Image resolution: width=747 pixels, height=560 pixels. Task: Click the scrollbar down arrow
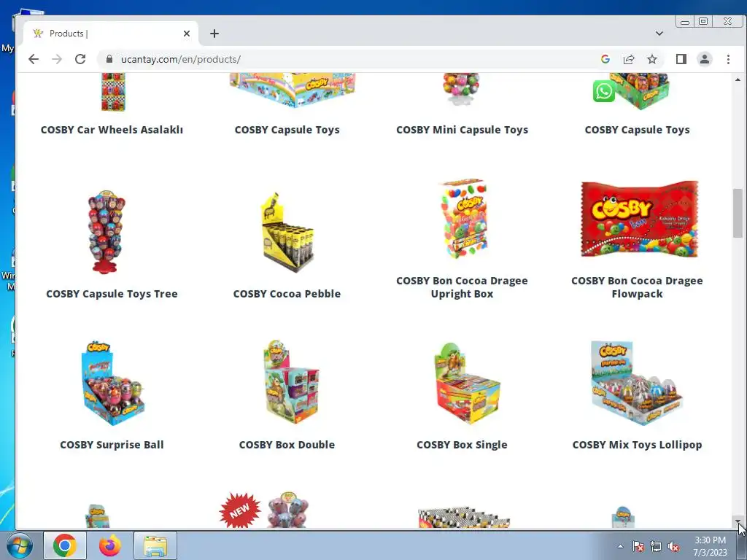738,522
